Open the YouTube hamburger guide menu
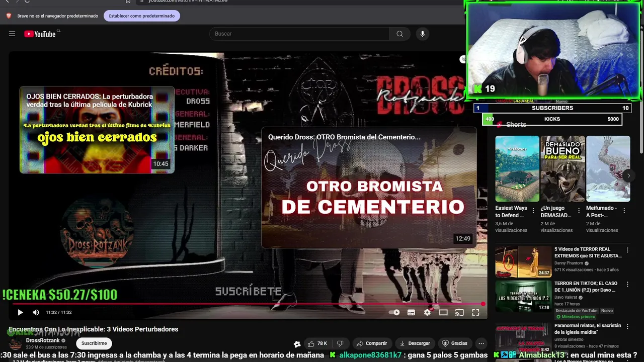This screenshot has width=644, height=362. click(x=12, y=34)
